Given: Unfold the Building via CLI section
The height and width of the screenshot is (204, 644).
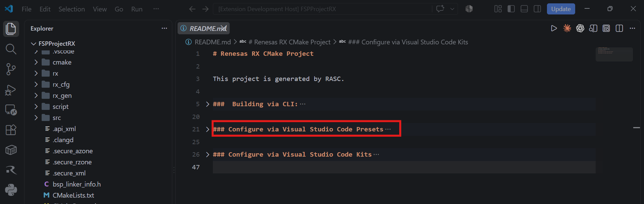Looking at the screenshot, I should (x=208, y=104).
